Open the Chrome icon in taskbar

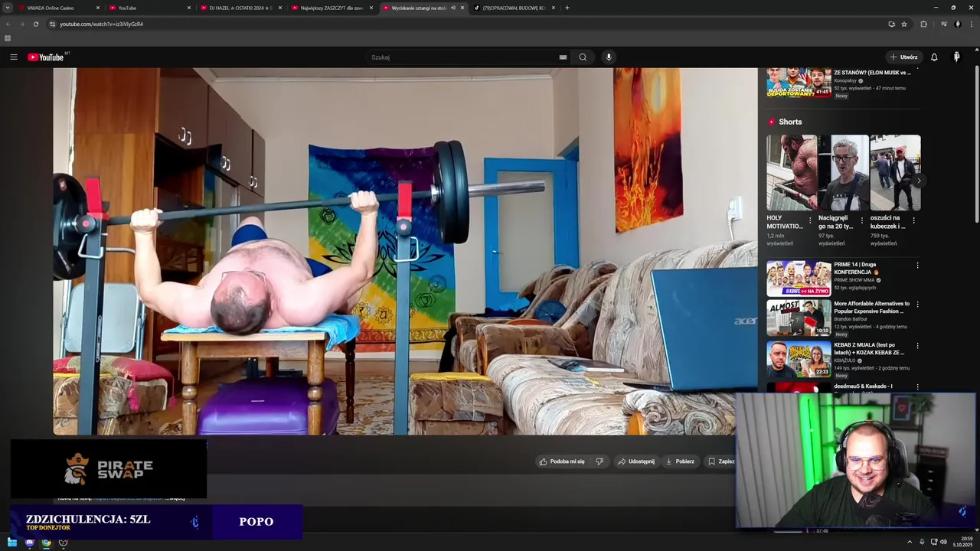coord(46,543)
